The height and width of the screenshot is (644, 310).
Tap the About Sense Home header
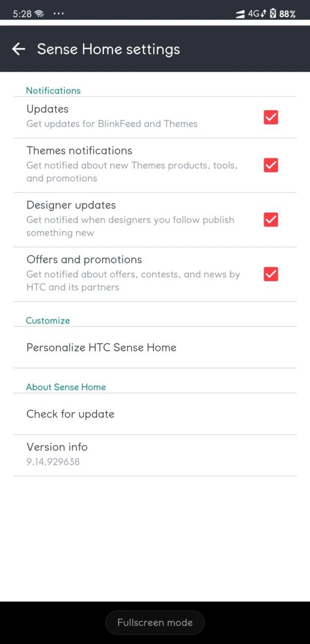tap(66, 387)
